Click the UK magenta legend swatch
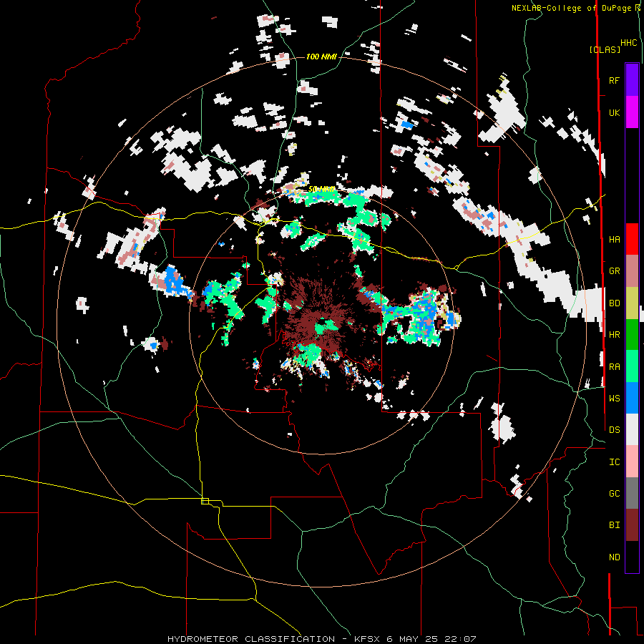The height and width of the screenshot is (644, 644). [632, 112]
